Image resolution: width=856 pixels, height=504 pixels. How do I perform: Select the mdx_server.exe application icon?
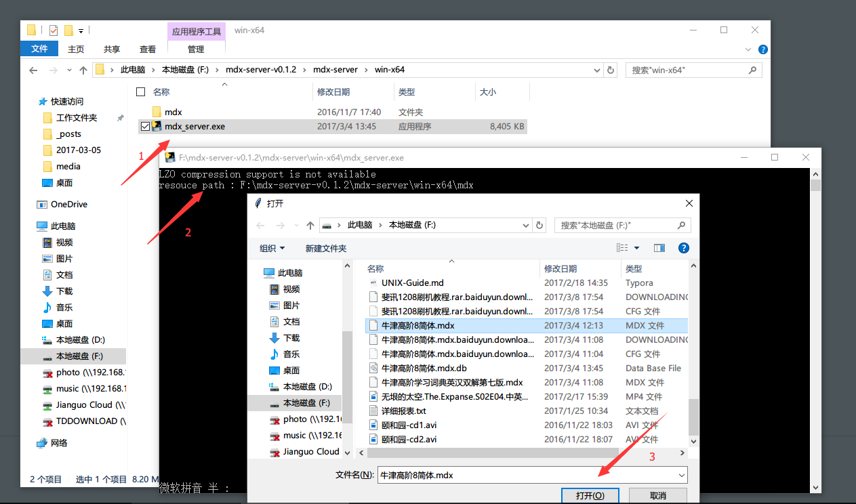click(157, 126)
